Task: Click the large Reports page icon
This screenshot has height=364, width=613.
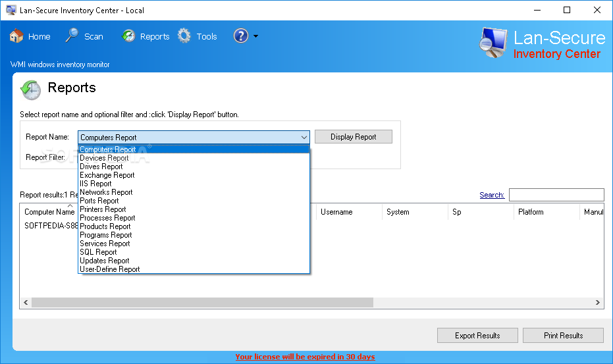Action: coord(30,90)
